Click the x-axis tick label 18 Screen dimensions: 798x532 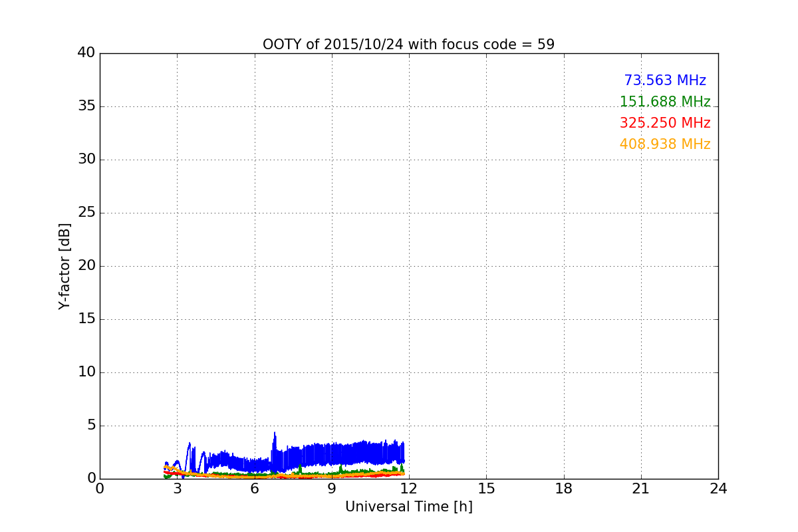pos(564,488)
